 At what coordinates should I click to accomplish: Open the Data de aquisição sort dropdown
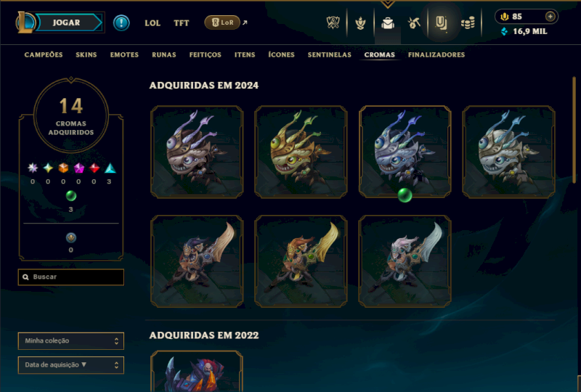click(70, 365)
